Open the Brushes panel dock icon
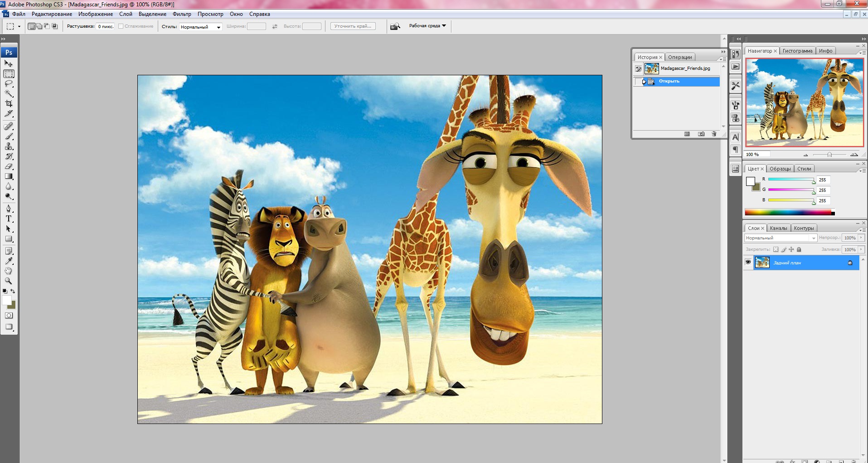 pyautogui.click(x=735, y=105)
